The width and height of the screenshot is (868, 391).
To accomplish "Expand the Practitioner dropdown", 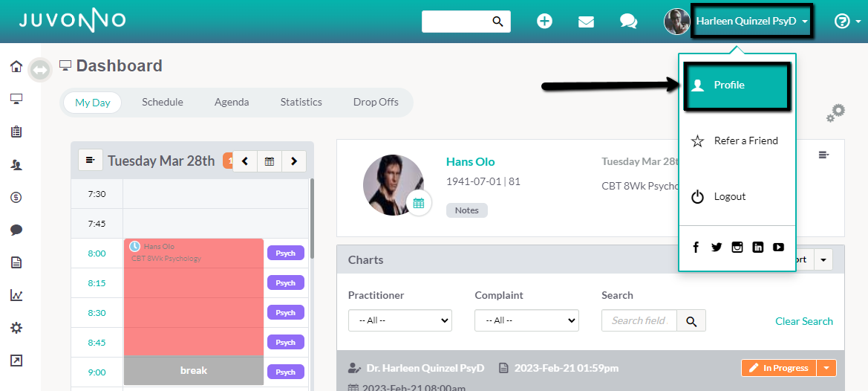I will click(x=399, y=320).
